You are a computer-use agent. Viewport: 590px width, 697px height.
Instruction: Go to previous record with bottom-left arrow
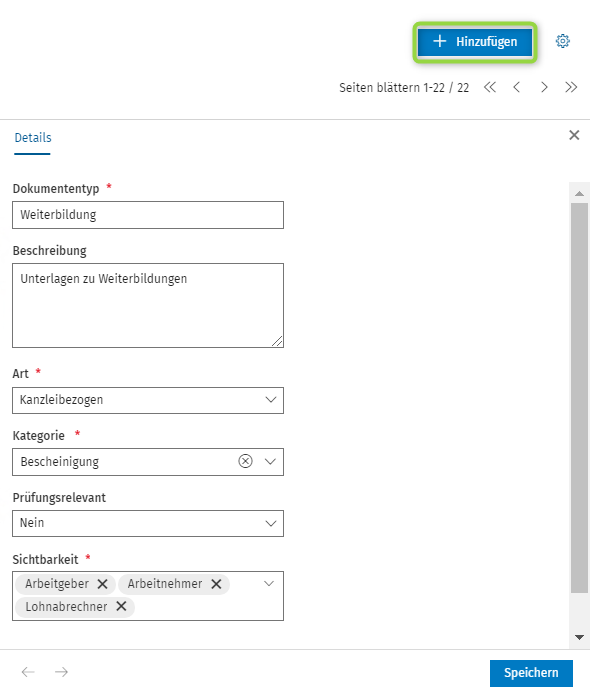click(28, 672)
